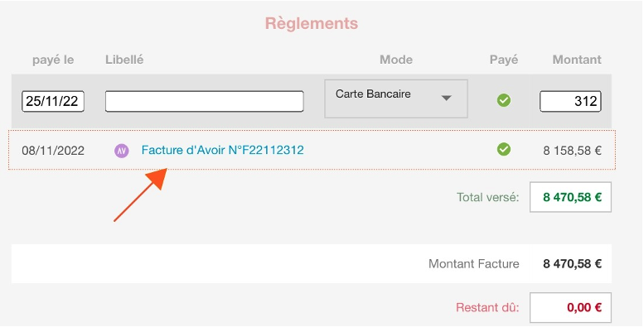
Task: Click the Règlements section title
Action: pyautogui.click(x=312, y=23)
